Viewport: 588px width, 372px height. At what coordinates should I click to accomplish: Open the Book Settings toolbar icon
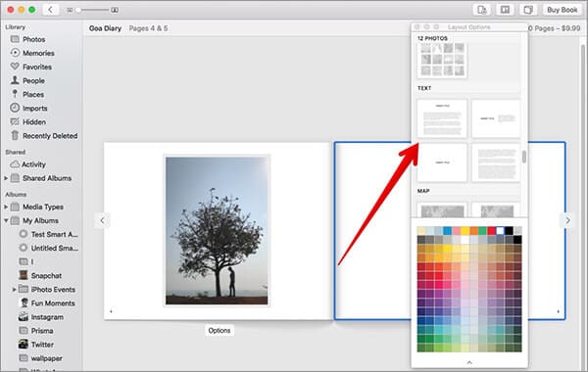pyautogui.click(x=528, y=10)
